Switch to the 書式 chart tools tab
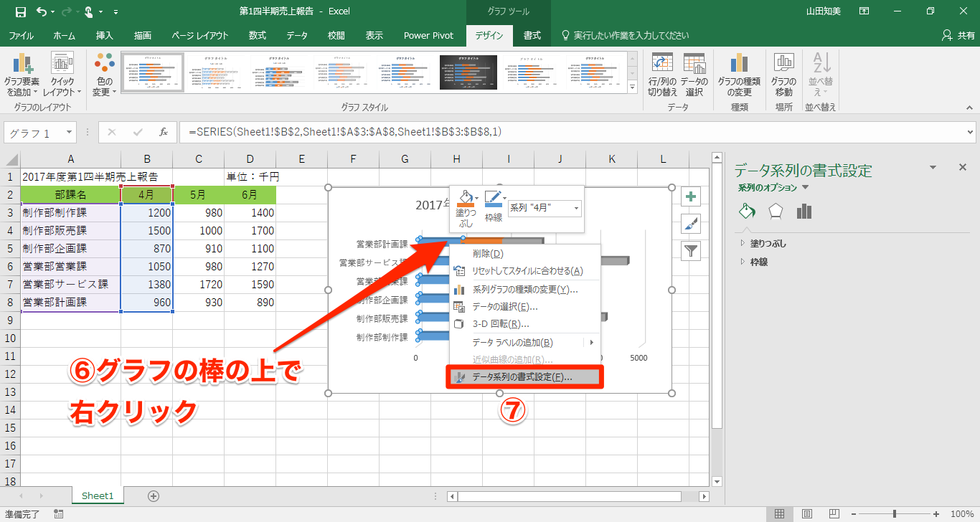 [532, 35]
